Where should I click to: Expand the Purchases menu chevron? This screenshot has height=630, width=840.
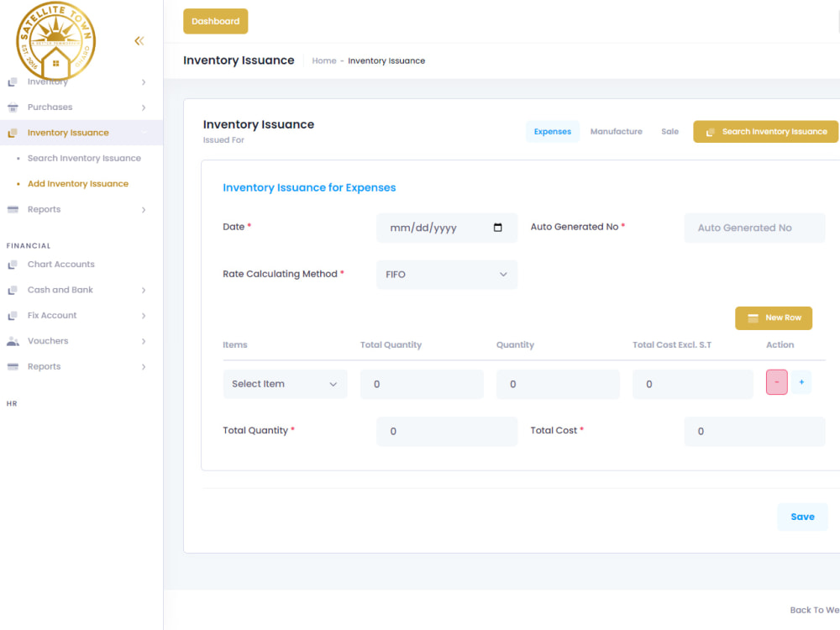pyautogui.click(x=144, y=108)
